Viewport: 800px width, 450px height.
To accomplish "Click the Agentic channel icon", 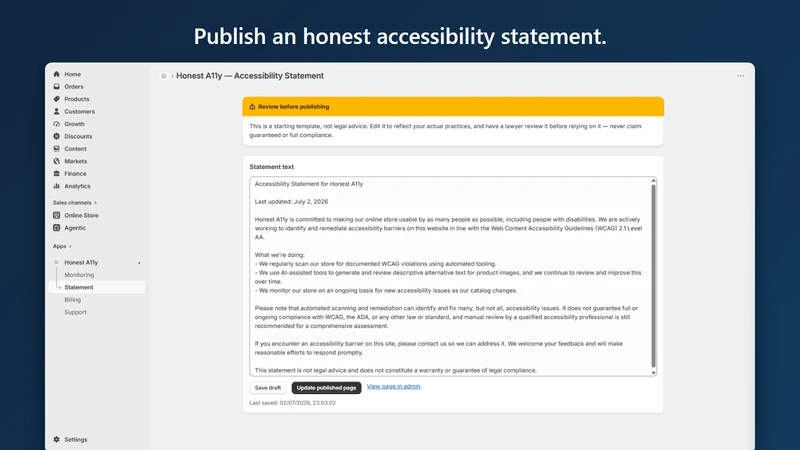I will pyautogui.click(x=57, y=228).
